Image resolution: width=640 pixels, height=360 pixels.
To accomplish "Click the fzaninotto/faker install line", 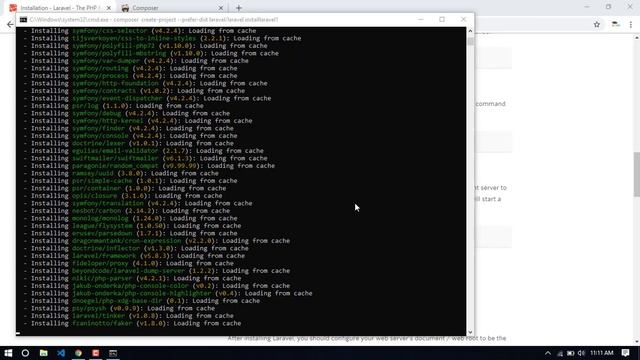I will pyautogui.click(x=132, y=323).
